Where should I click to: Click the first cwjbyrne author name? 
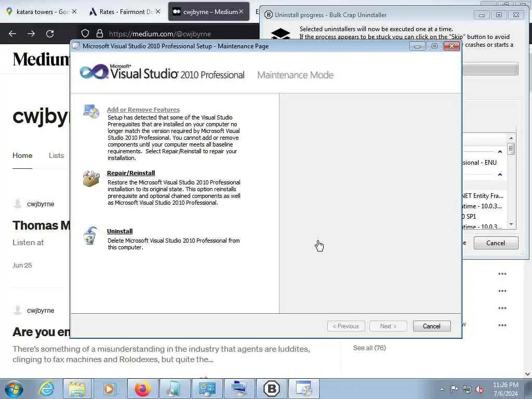pos(41,204)
